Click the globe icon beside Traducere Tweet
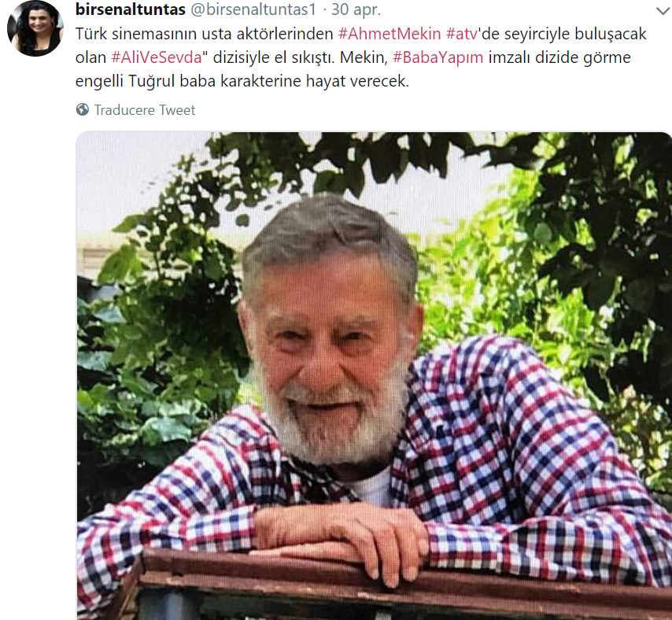Image resolution: width=672 pixels, height=620 pixels. 83,109
